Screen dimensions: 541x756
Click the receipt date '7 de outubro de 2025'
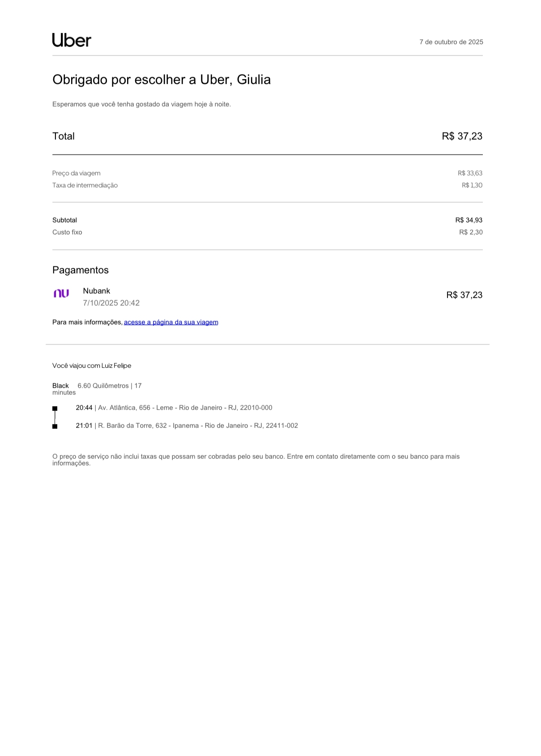click(451, 42)
